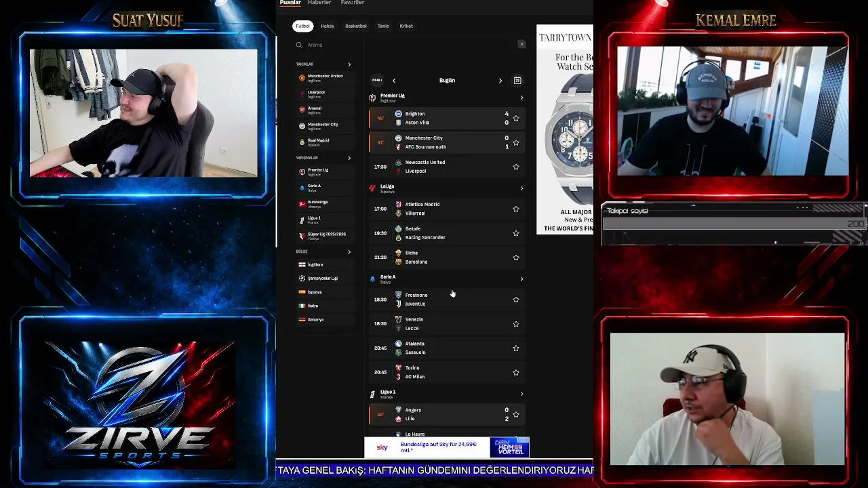
Task: Go to the next day arrow
Action: coord(500,81)
